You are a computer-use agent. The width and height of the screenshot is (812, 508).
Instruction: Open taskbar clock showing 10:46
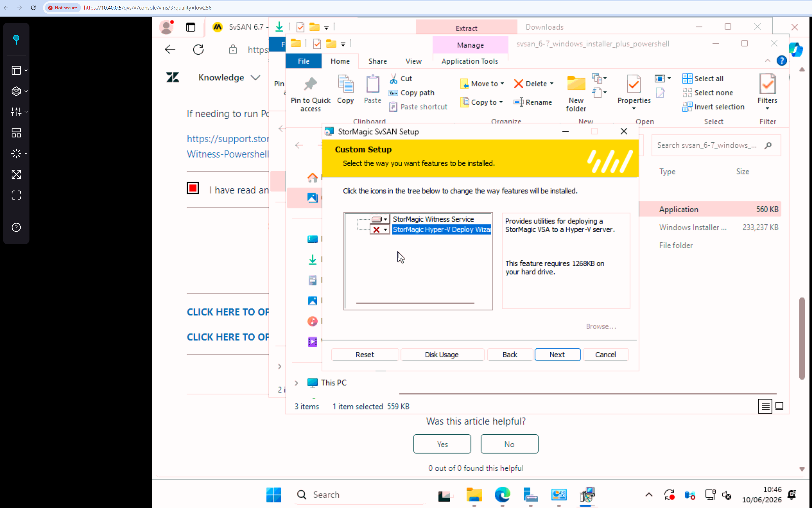click(762, 495)
